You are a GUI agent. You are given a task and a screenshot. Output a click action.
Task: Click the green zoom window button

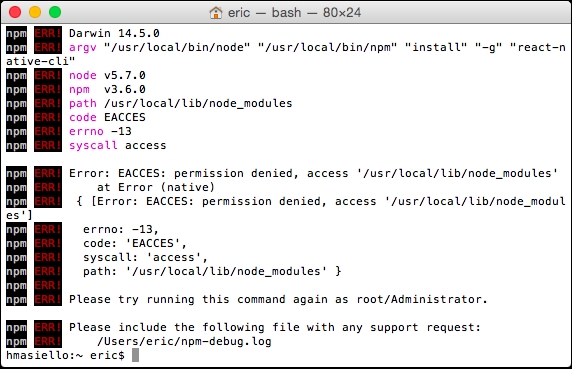(x=55, y=12)
